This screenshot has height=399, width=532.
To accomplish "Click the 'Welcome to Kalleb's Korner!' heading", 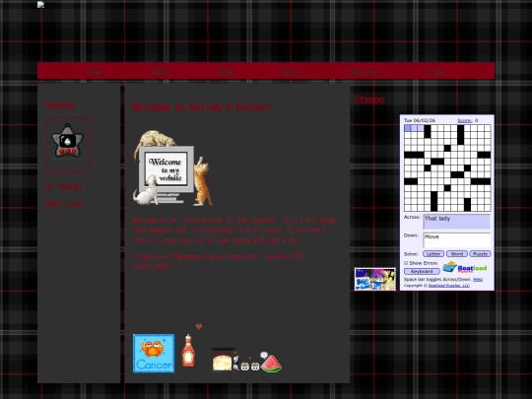I will (x=203, y=106).
